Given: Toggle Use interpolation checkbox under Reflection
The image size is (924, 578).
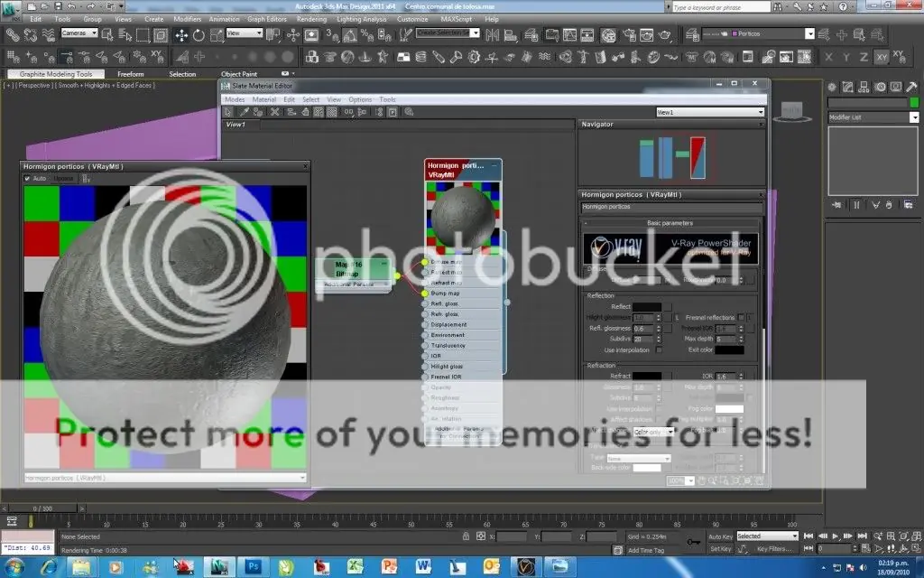Looking at the screenshot, I should click(x=659, y=350).
